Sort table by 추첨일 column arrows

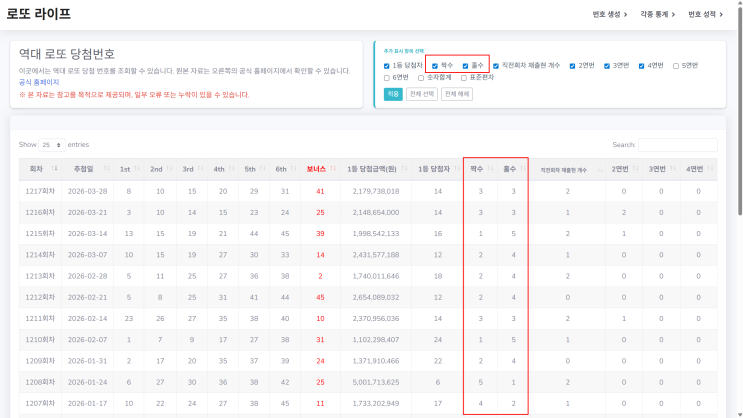(107, 169)
